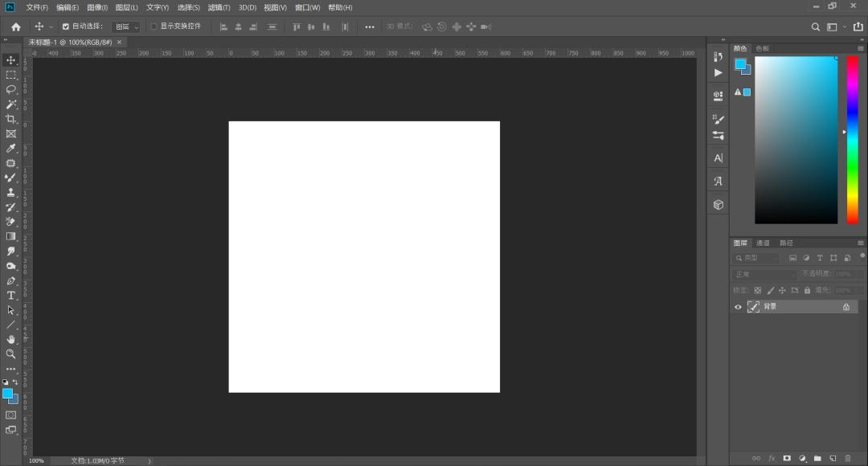Open the blend mode dropdown
The height and width of the screenshot is (466, 868).
pyautogui.click(x=764, y=275)
